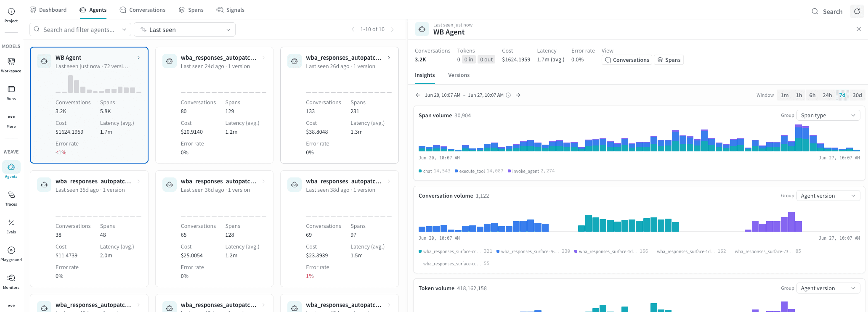This screenshot has width=868, height=312.
Task: Toggle the invoke_agent legend swatch
Action: click(x=510, y=171)
